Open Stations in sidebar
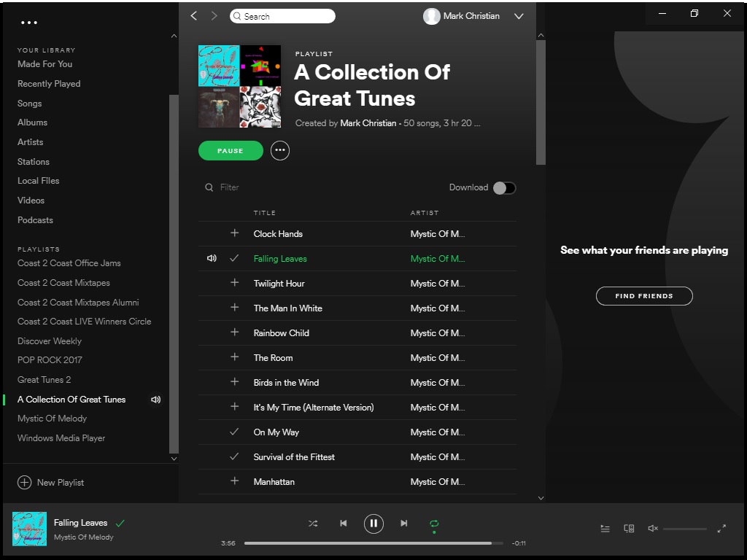 [34, 161]
